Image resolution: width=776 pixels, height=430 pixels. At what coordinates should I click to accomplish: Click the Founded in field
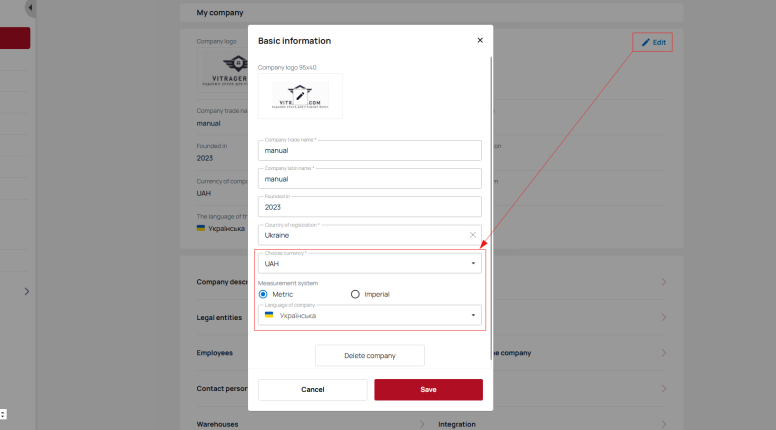tap(369, 207)
